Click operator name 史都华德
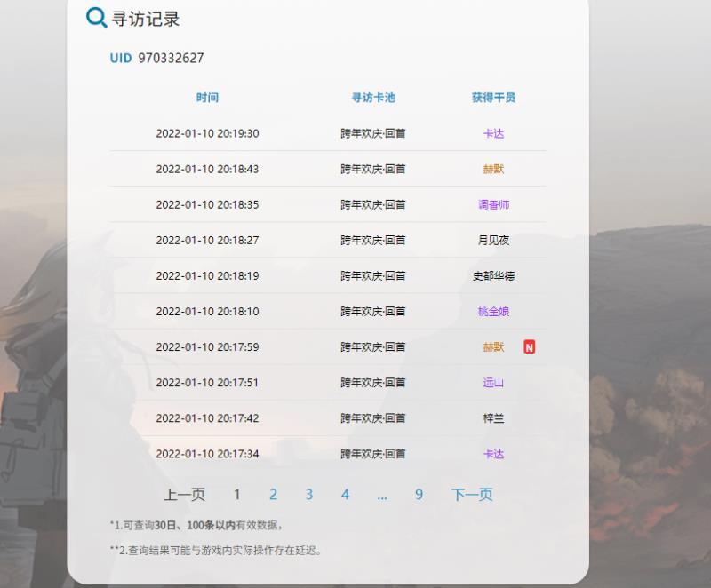 tap(493, 276)
